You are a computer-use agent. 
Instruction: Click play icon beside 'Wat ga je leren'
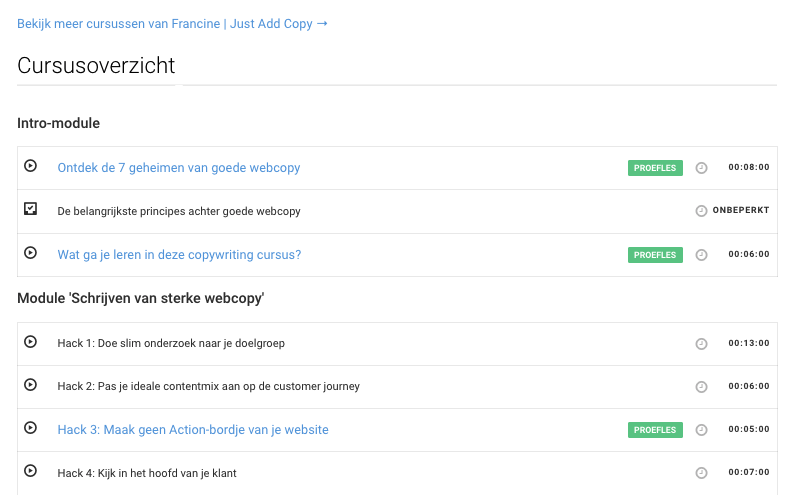(x=30, y=252)
